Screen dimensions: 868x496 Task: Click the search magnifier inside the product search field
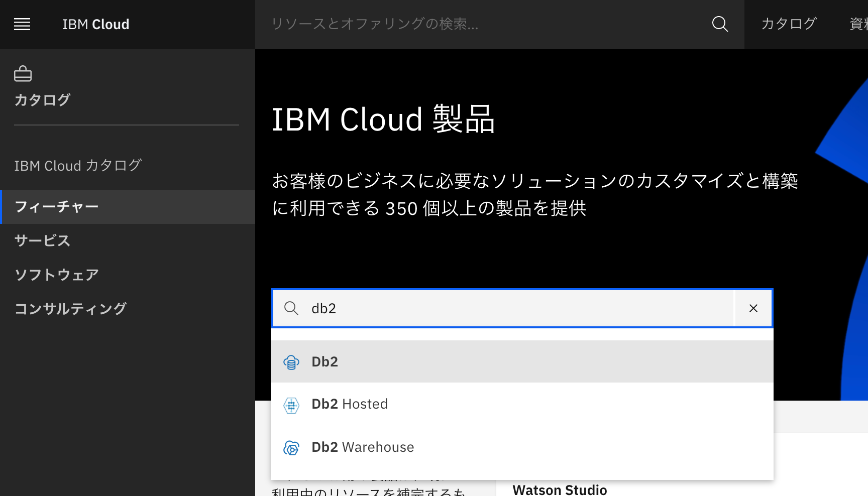click(291, 308)
